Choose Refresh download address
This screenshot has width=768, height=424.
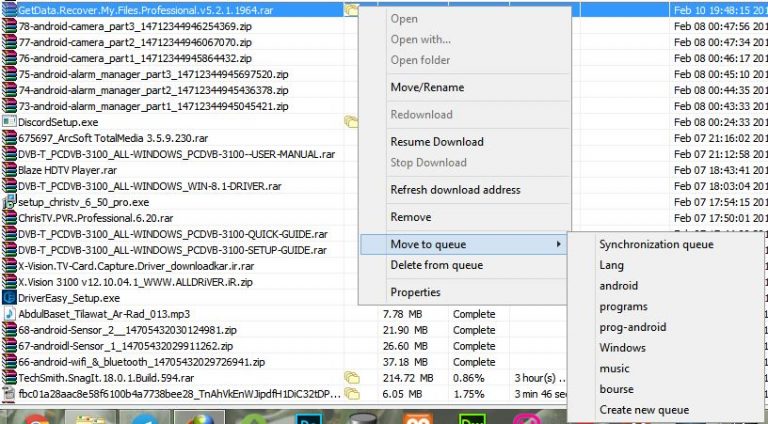[x=455, y=190]
